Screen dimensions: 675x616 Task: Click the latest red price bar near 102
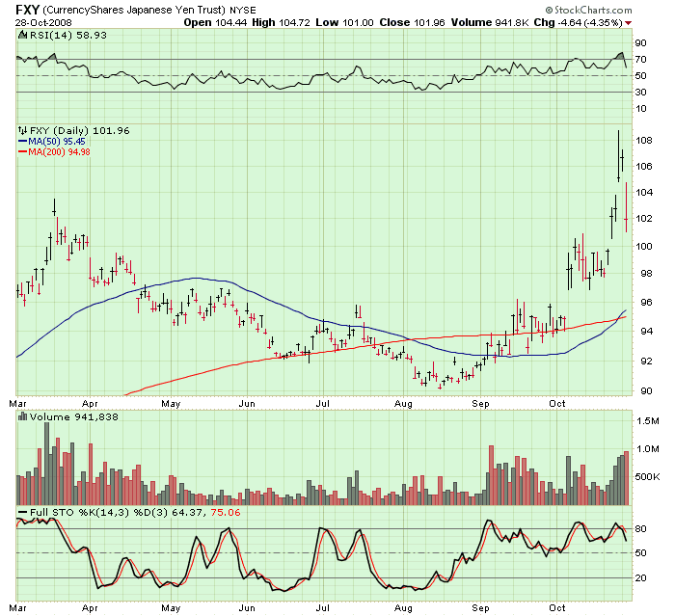(627, 207)
